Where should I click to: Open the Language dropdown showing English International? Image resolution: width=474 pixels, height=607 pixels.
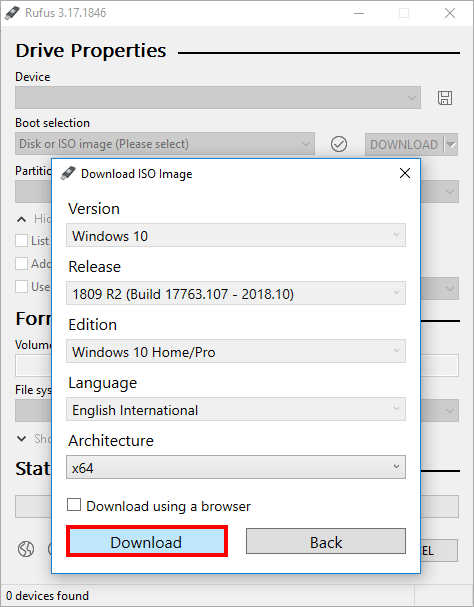click(x=236, y=409)
